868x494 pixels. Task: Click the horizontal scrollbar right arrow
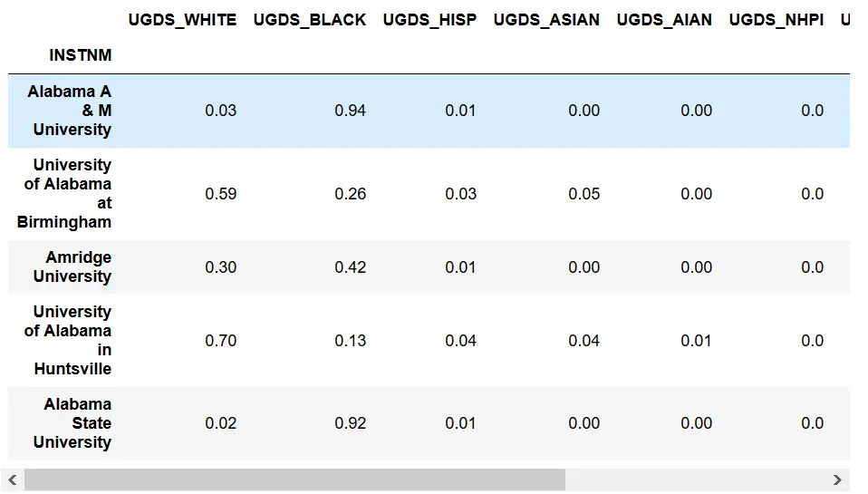click(838, 479)
